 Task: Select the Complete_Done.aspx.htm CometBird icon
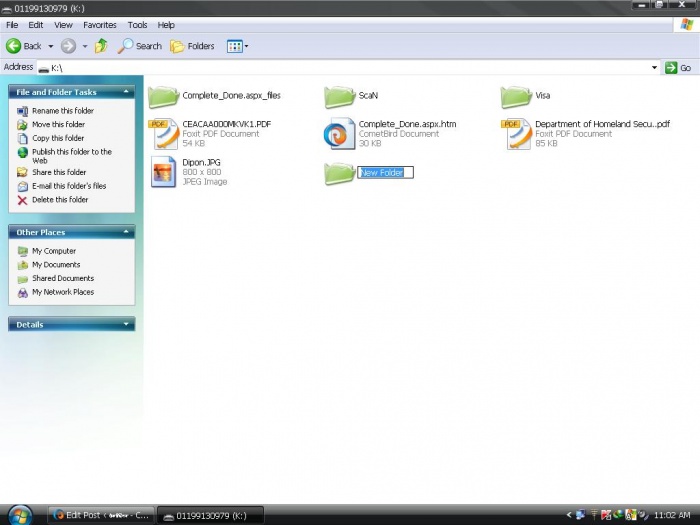tap(340, 133)
